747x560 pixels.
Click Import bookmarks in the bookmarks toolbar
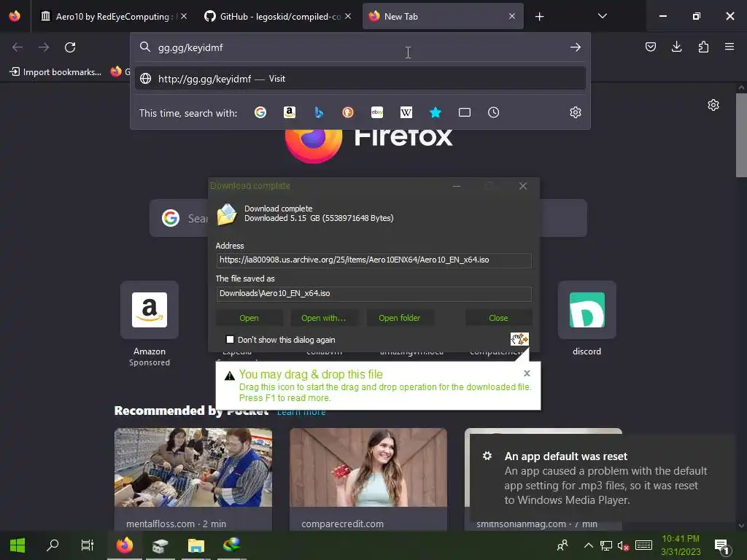(x=55, y=72)
